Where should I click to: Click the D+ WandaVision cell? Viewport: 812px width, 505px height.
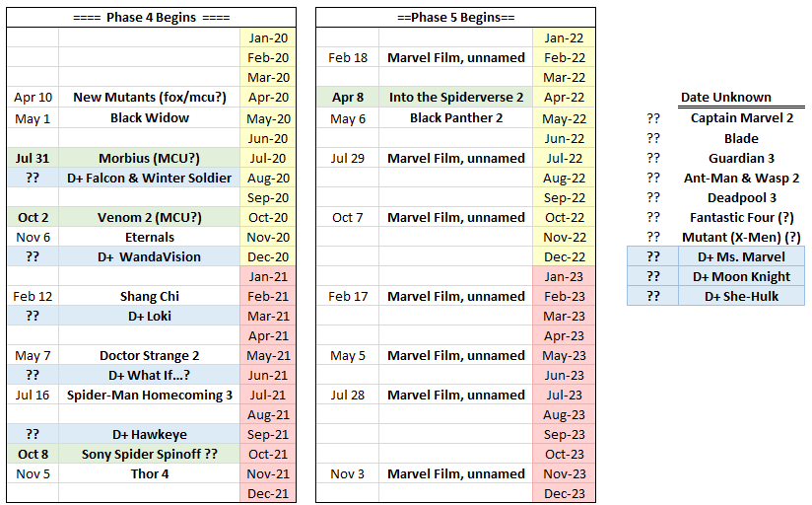pos(150,256)
